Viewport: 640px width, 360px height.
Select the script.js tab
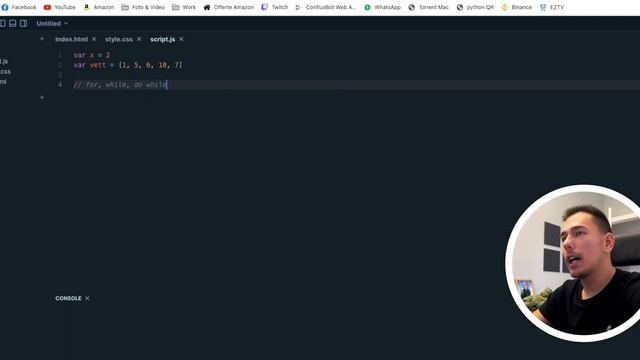(x=162, y=39)
